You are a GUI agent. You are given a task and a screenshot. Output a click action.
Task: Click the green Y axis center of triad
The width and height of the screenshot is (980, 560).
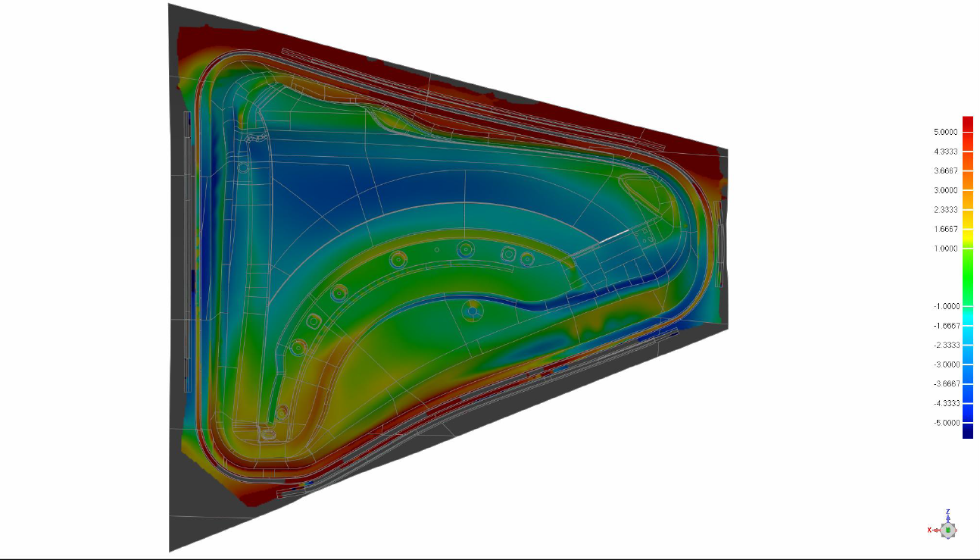point(947,530)
